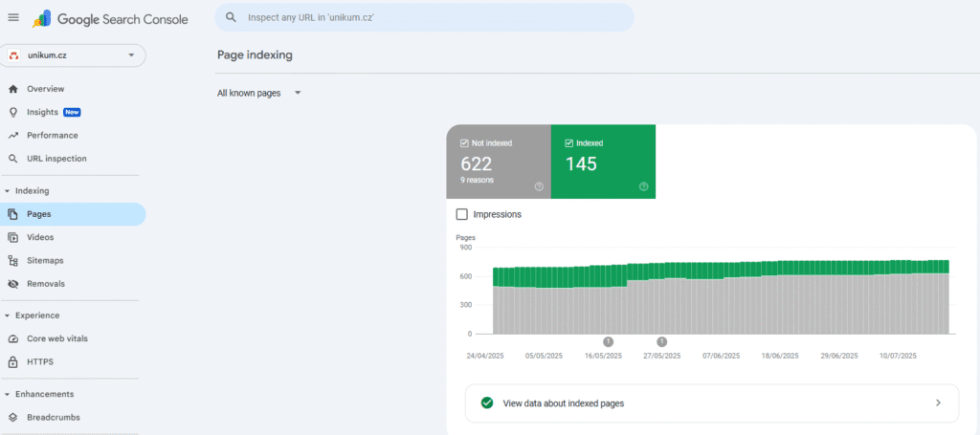Click the search magnifier icon in URL bar
The width and height of the screenshot is (980, 435).
click(x=232, y=17)
